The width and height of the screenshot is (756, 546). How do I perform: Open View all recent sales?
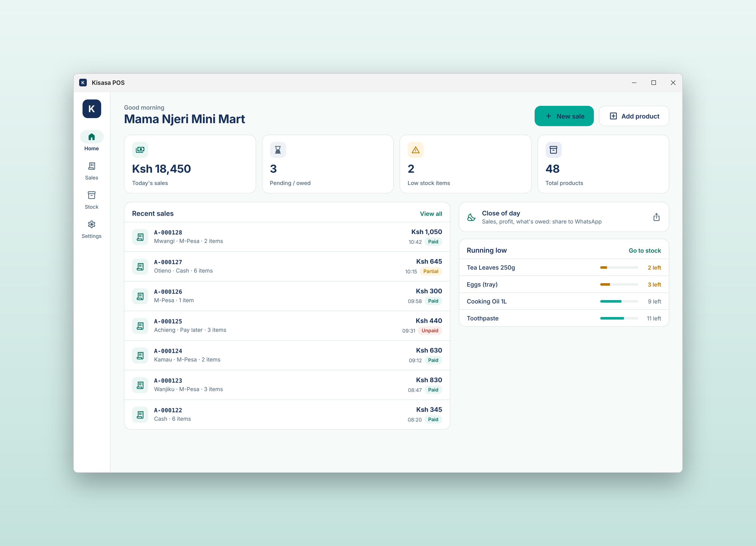click(x=431, y=214)
